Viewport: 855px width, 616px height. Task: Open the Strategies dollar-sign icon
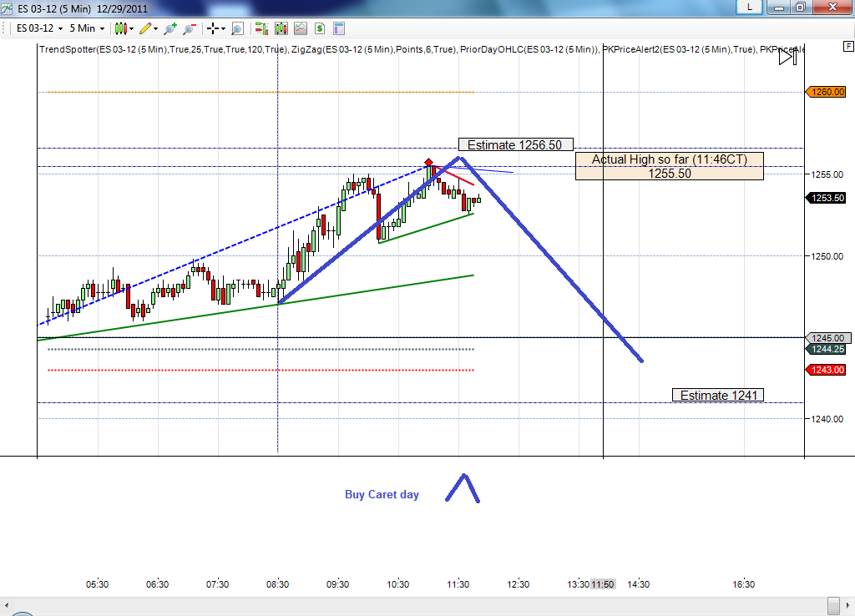pyautogui.click(x=320, y=28)
